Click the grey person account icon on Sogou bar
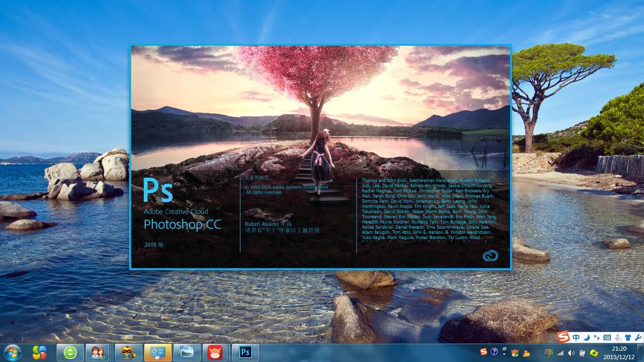This screenshot has width=644, height=362. 618,337
